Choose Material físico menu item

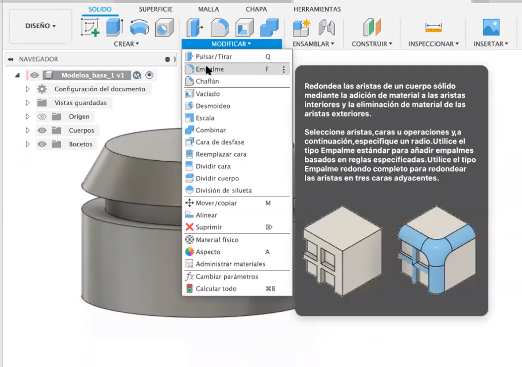(237, 240)
